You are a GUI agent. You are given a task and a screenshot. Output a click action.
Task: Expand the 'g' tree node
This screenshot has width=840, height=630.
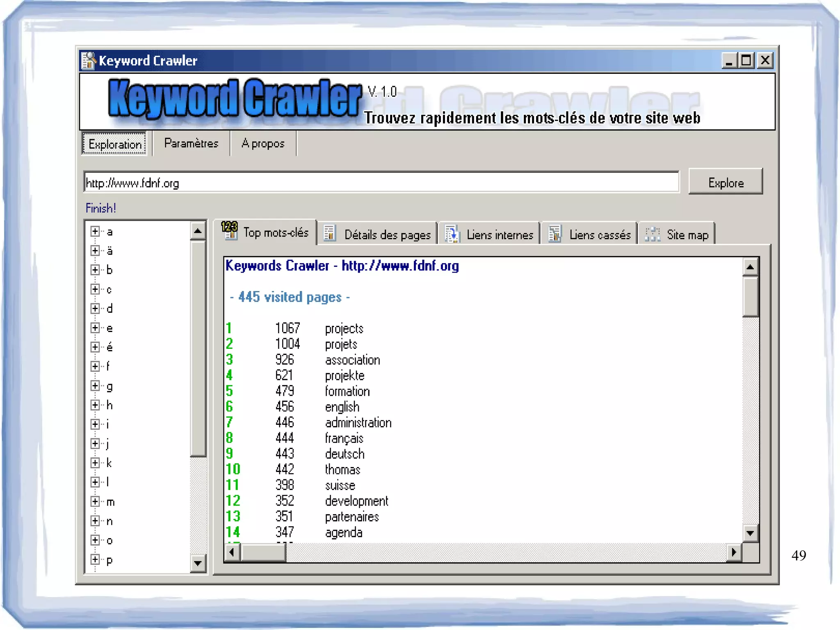point(95,385)
